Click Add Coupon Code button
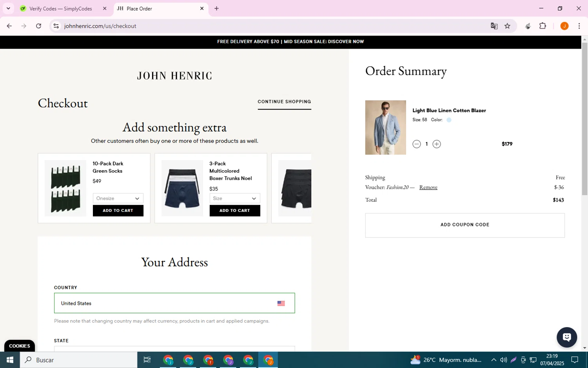This screenshot has width=588, height=368. coord(465,226)
